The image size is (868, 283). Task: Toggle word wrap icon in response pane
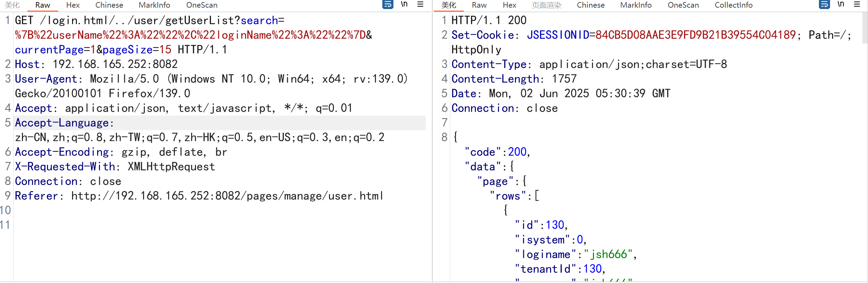tap(824, 5)
